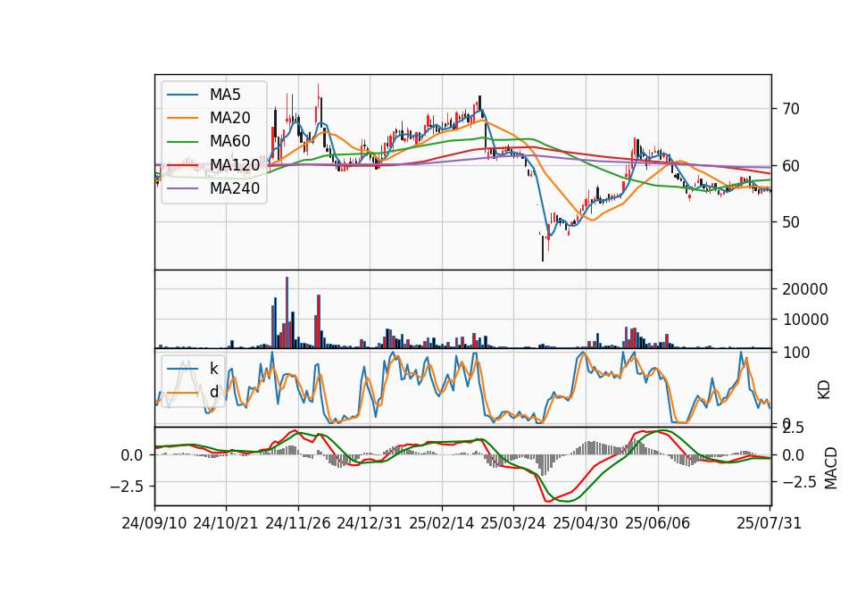Click the orange MA20 legend line sample
This screenshot has width=857, height=616.
tap(182, 118)
